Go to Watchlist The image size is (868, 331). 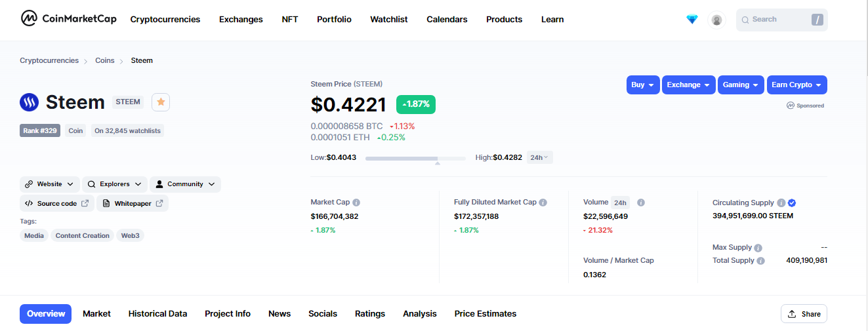389,20
